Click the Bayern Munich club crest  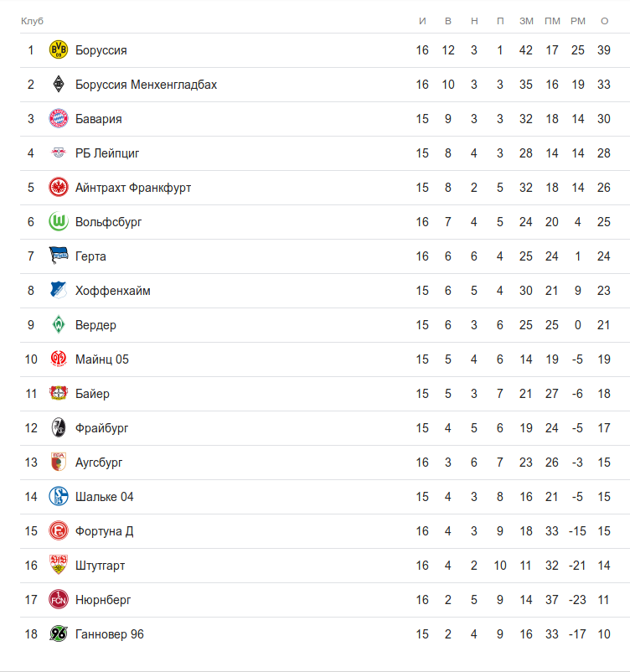(59, 119)
